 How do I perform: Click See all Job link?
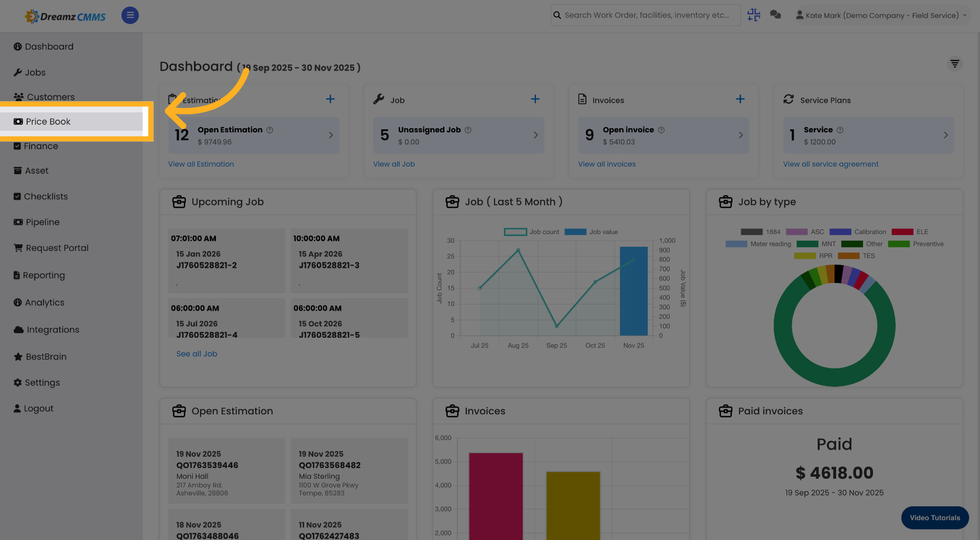tap(197, 354)
